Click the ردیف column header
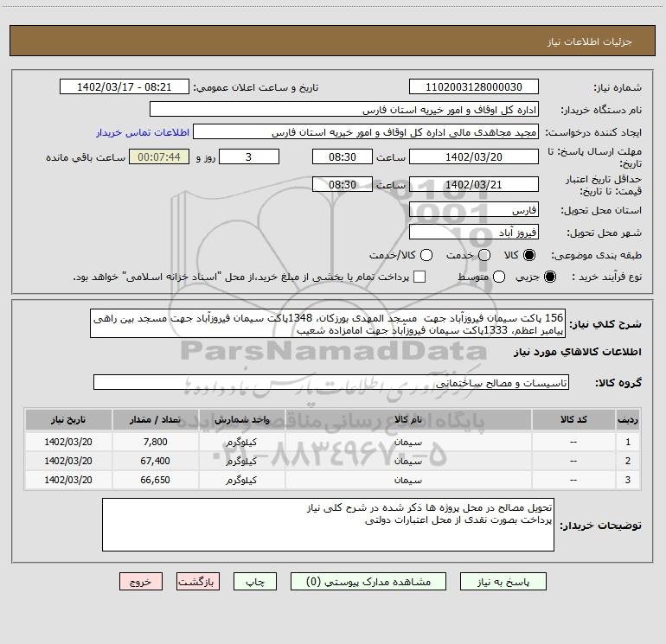The height and width of the screenshot is (644, 666). coord(628,419)
